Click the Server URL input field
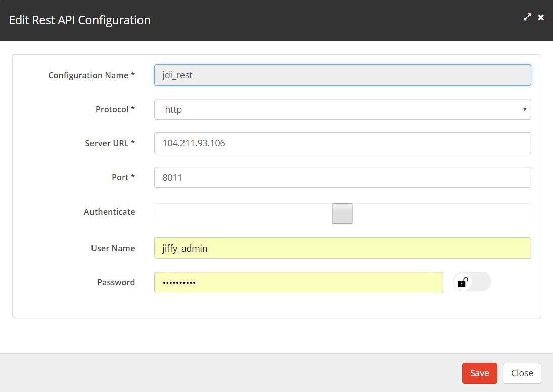Image resolution: width=553 pixels, height=392 pixels. [342, 143]
